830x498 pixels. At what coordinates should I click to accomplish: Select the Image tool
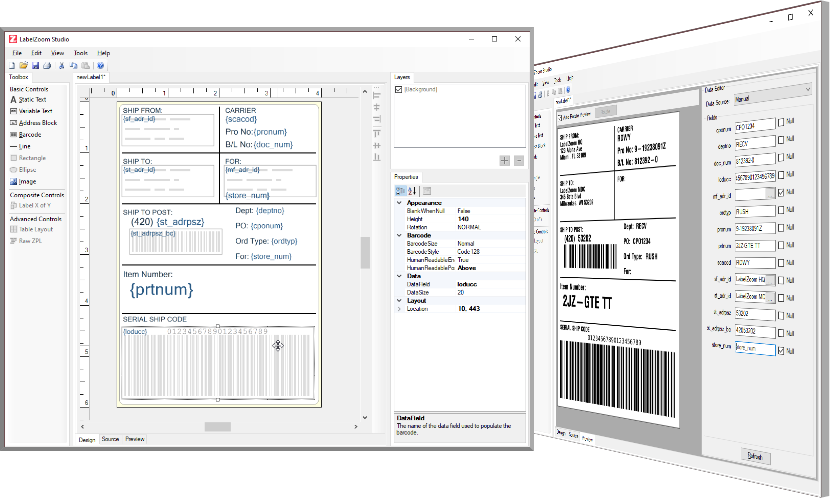pyautogui.click(x=23, y=182)
